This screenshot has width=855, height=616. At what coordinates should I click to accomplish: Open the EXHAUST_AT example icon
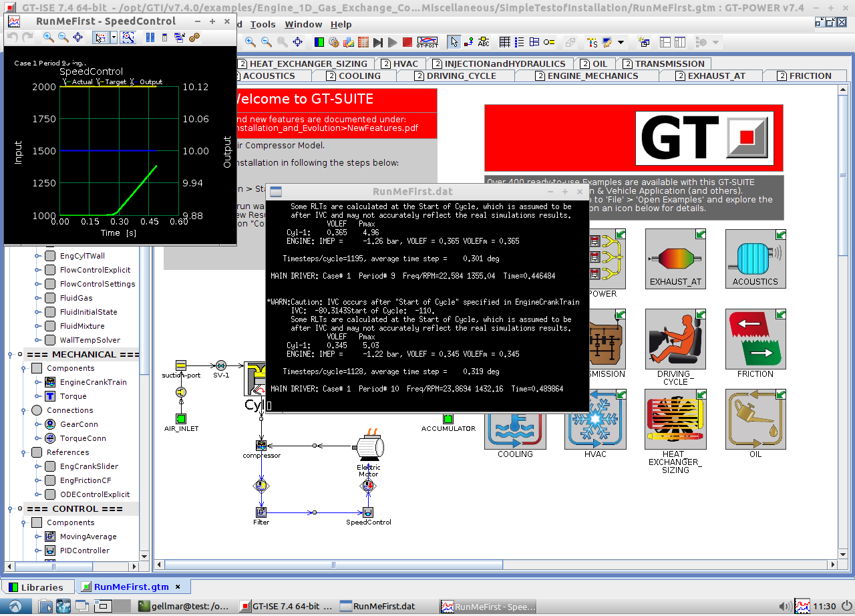click(x=675, y=259)
